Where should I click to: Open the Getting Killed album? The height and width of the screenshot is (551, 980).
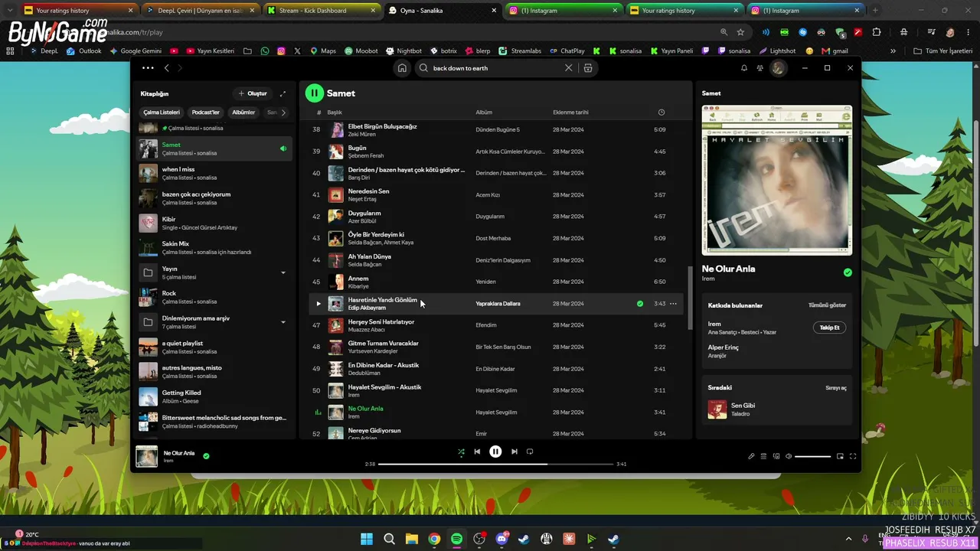(x=214, y=396)
